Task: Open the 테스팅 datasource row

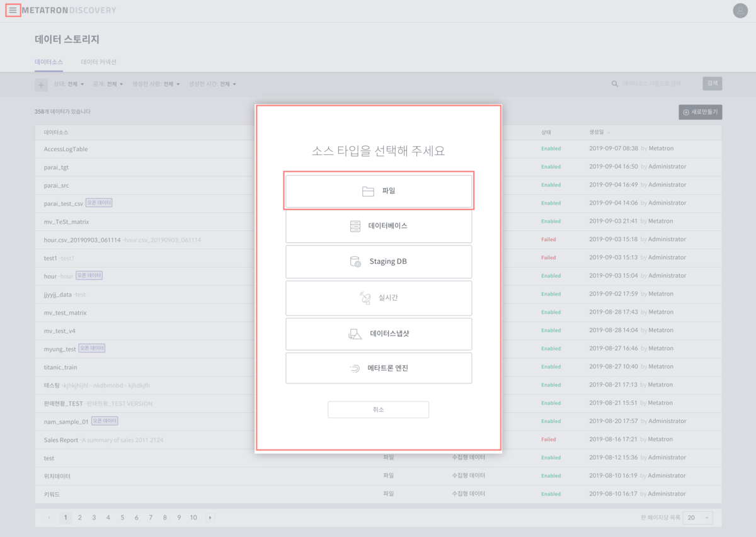Action: pos(378,385)
